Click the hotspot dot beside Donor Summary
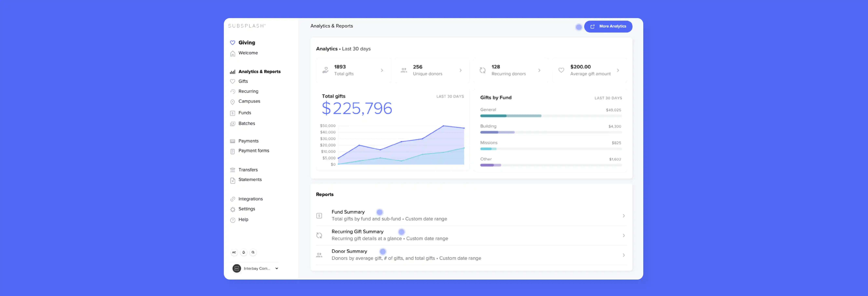The width and height of the screenshot is (868, 296). coord(382,252)
